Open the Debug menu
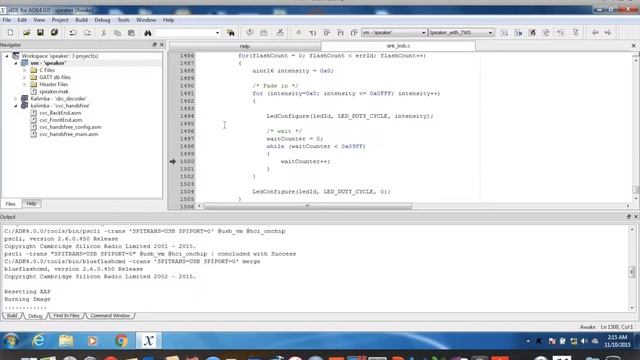Image resolution: width=640 pixels, height=360 pixels. pyautogui.click(x=102, y=20)
